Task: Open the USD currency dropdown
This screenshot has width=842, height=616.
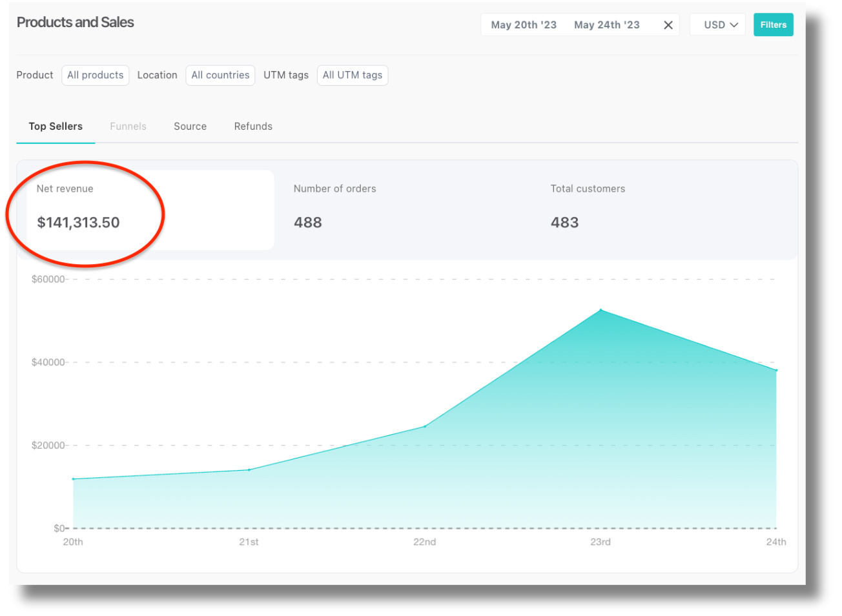Action: click(717, 25)
